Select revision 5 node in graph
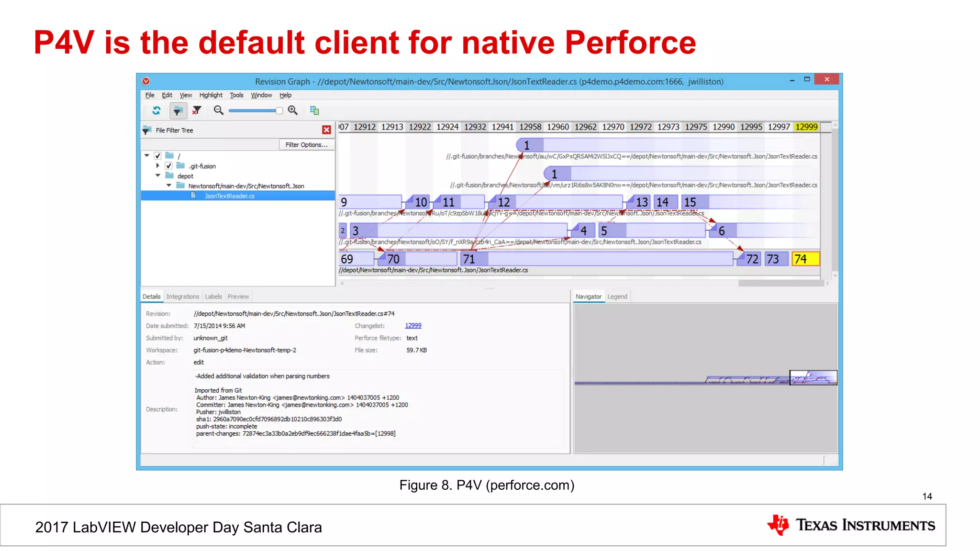This screenshot has width=980, height=551. coord(652,231)
